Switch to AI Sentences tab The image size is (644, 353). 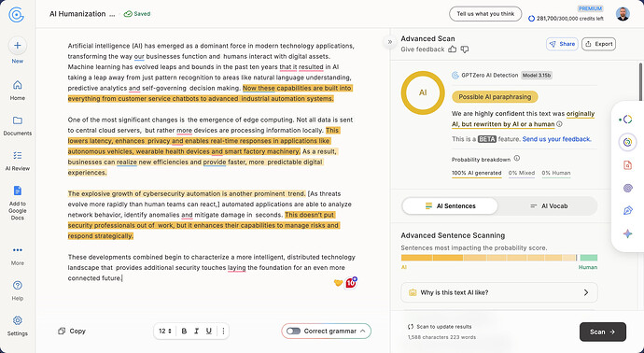coord(450,205)
